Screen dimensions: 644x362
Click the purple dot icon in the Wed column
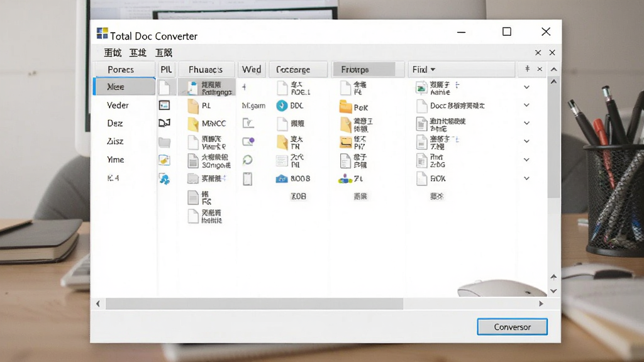pos(248,141)
